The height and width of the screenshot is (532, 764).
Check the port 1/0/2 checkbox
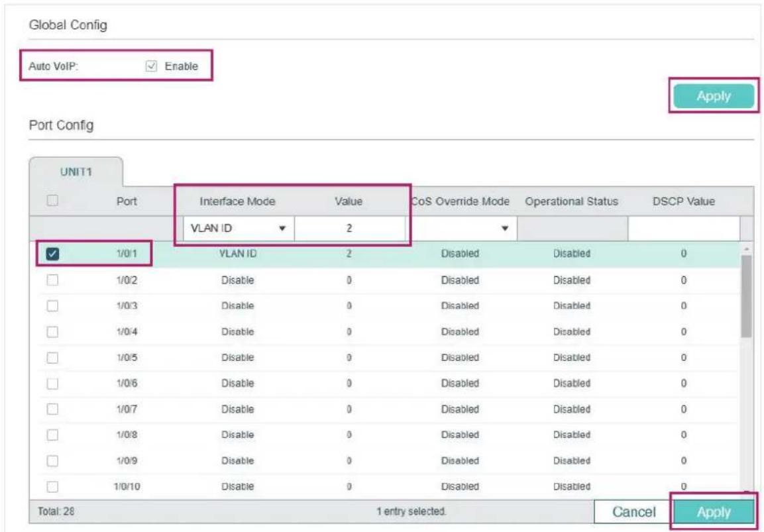tap(52, 280)
